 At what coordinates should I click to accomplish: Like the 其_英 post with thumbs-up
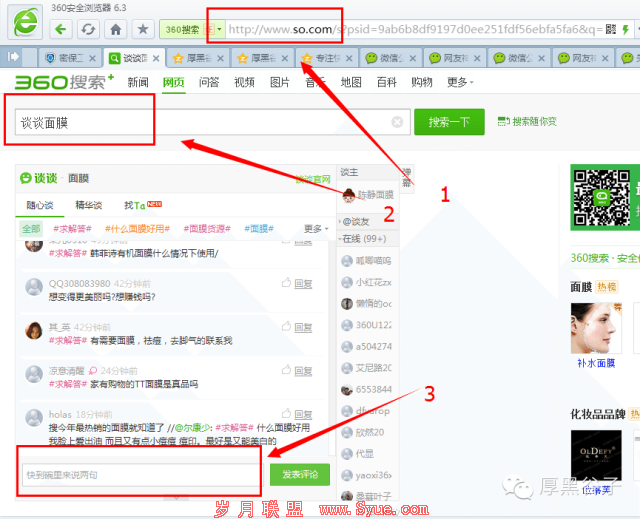286,326
